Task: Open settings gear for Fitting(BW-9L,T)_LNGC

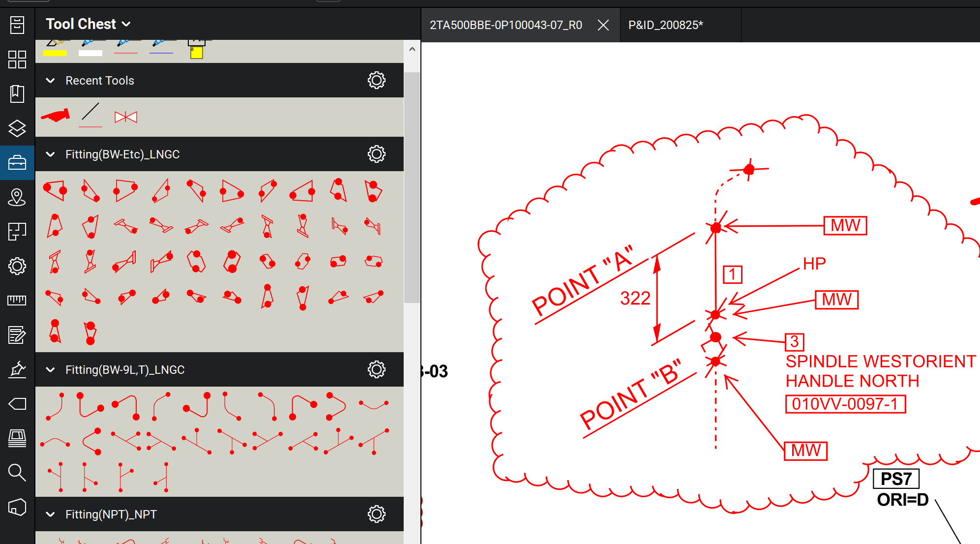Action: (376, 370)
